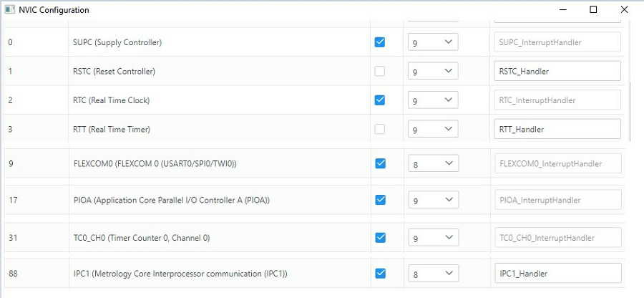Click the RSTC_Handler name field
Viewport: 644px width, 298px height.
pyautogui.click(x=557, y=71)
